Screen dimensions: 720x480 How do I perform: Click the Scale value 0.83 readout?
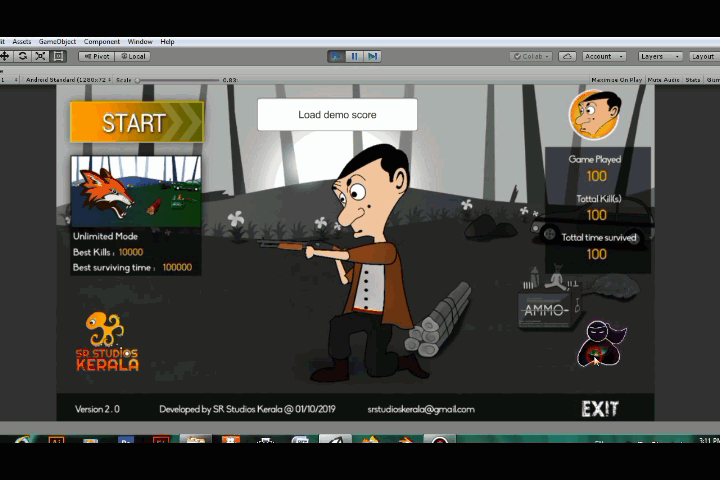click(230, 80)
